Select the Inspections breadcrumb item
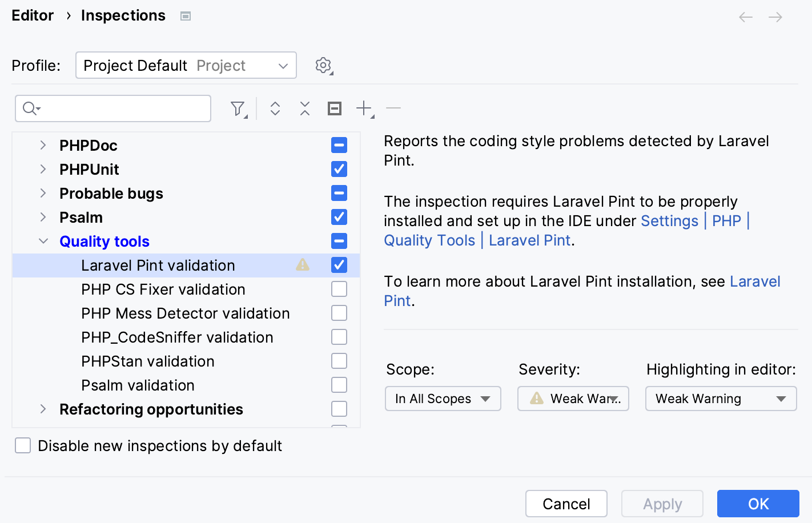Viewport: 812px width, 523px height. [123, 15]
